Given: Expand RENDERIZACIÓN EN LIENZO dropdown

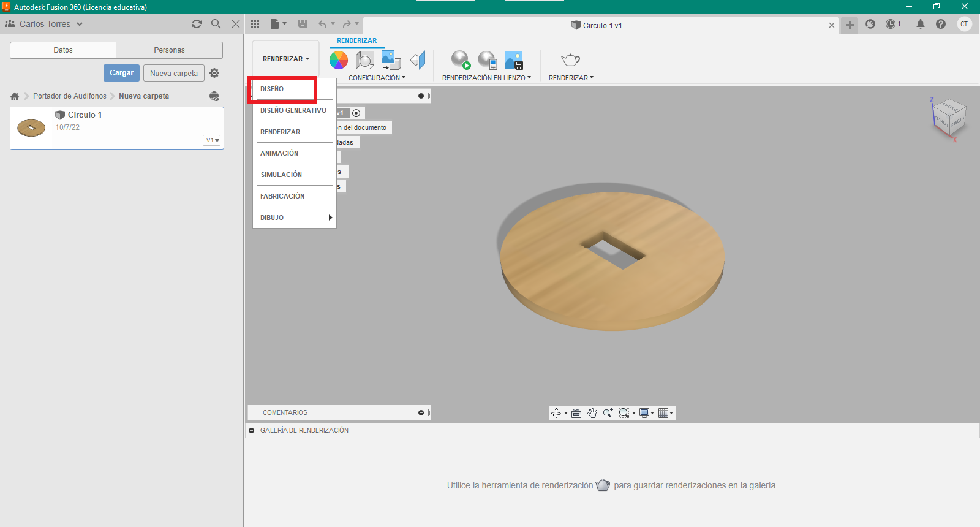Looking at the screenshot, I should 486,78.
